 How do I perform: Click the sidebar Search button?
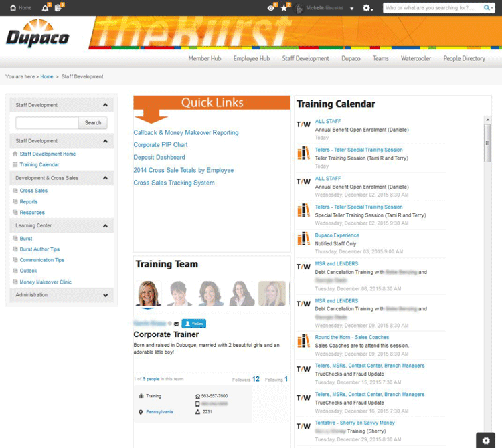coord(93,123)
